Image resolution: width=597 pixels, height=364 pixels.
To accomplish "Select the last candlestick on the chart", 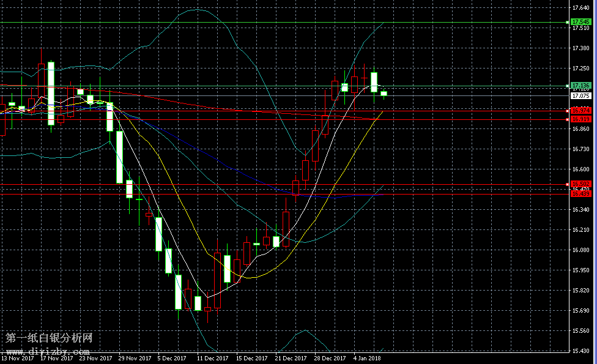I will click(384, 94).
